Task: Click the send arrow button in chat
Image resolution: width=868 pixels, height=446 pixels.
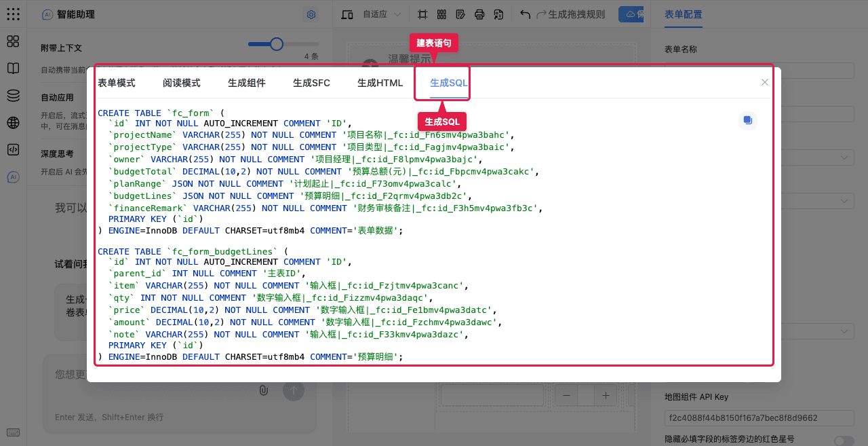Action: 294,390
